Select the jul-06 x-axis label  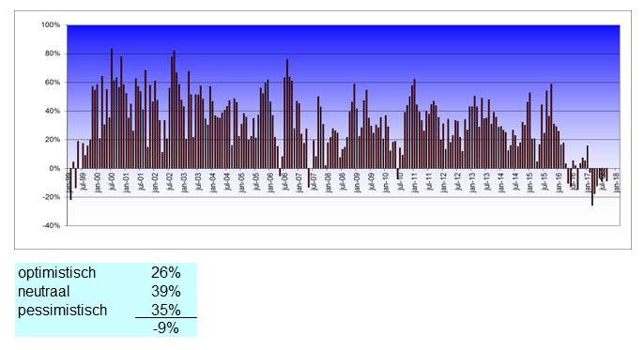pyautogui.click(x=284, y=182)
